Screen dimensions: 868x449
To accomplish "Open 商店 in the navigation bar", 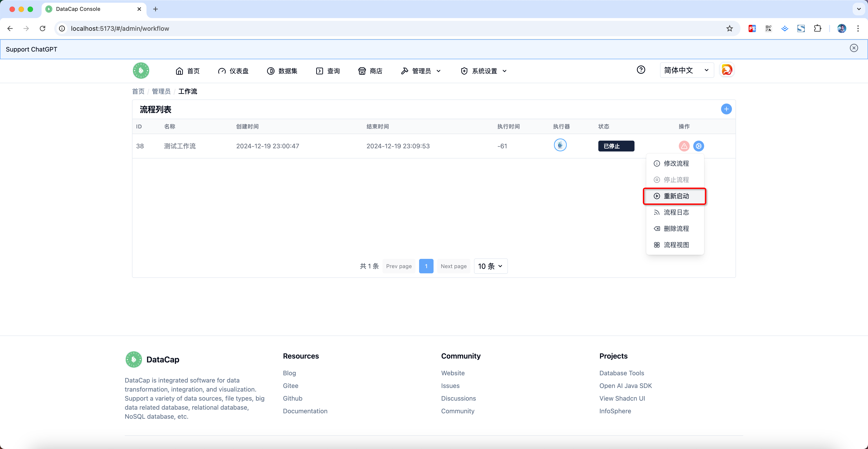I will (x=370, y=71).
